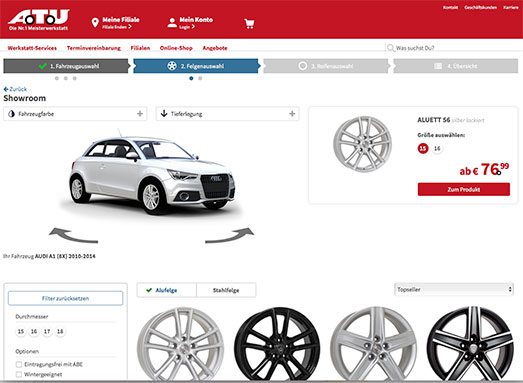Open the shopping cart
523x383 pixels.
(249, 24)
